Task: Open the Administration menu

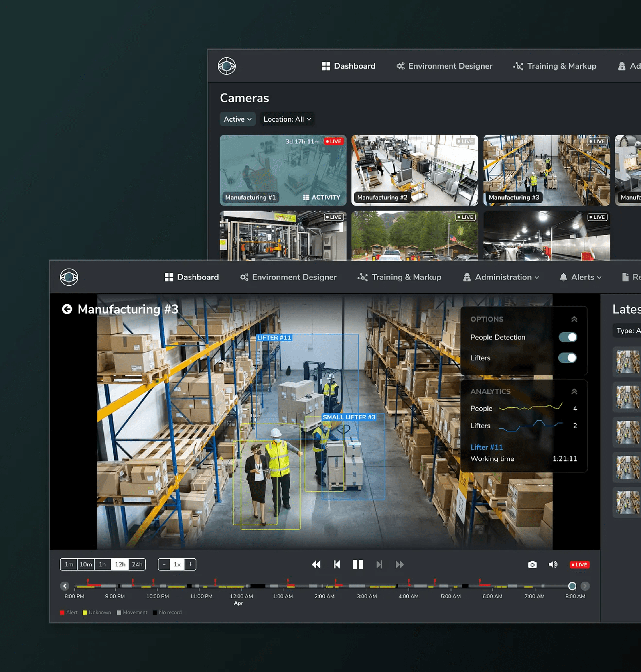Action: click(x=501, y=277)
